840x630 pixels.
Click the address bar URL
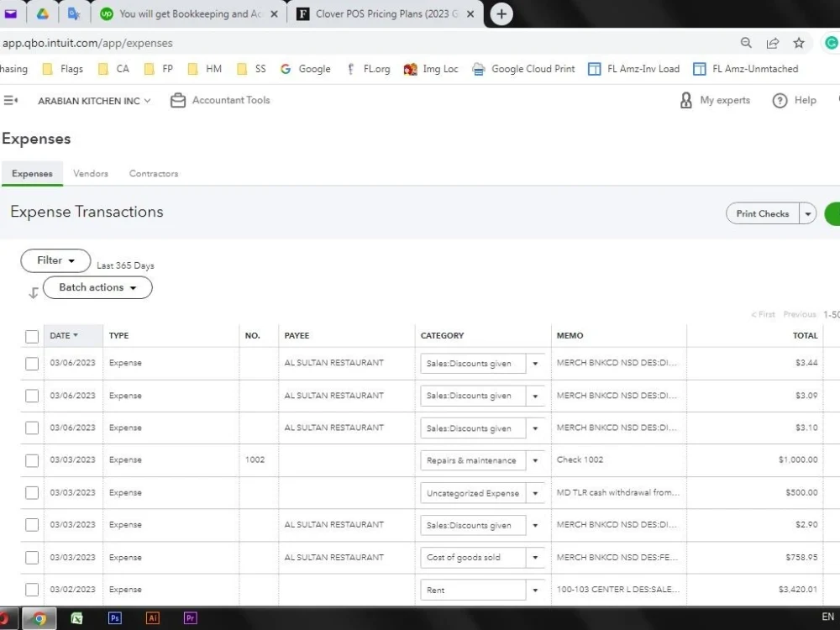coord(87,43)
